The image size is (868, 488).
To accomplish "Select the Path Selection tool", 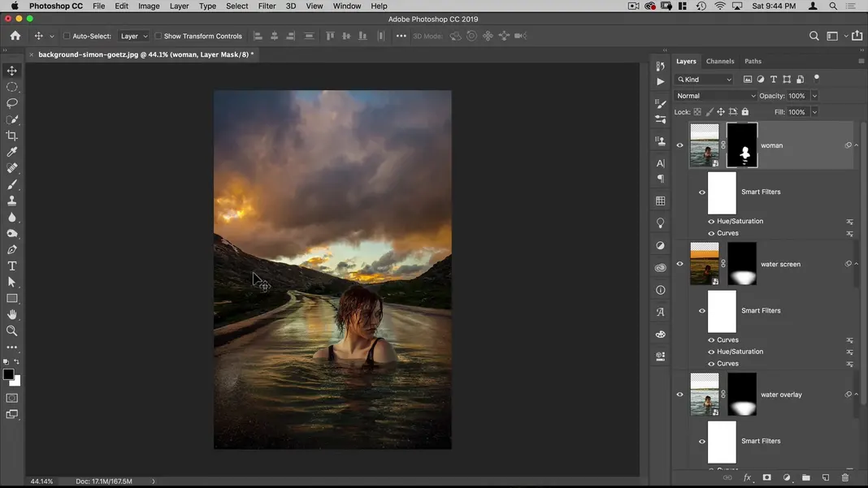I will tap(11, 283).
